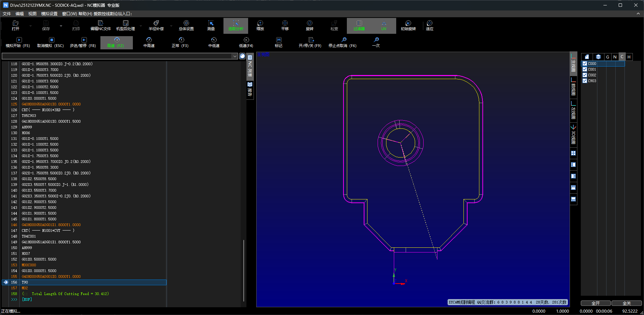Expand the dropdown arrow next to 打开
644x315 pixels.
[30, 26]
